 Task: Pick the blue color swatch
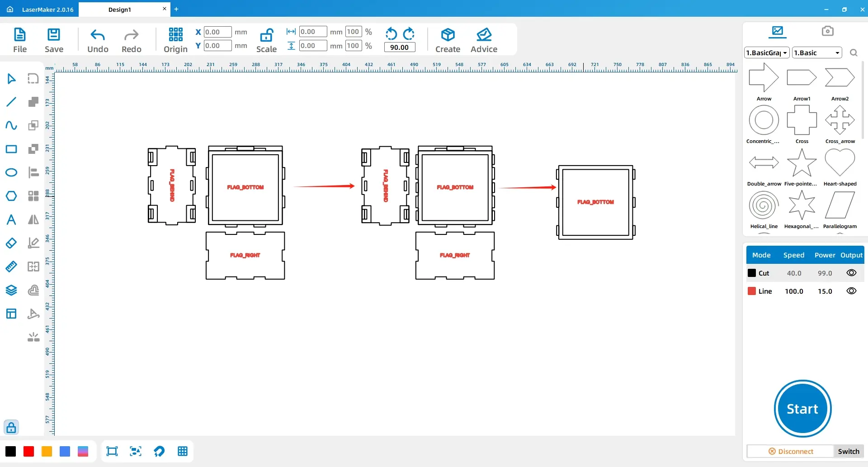(x=65, y=451)
